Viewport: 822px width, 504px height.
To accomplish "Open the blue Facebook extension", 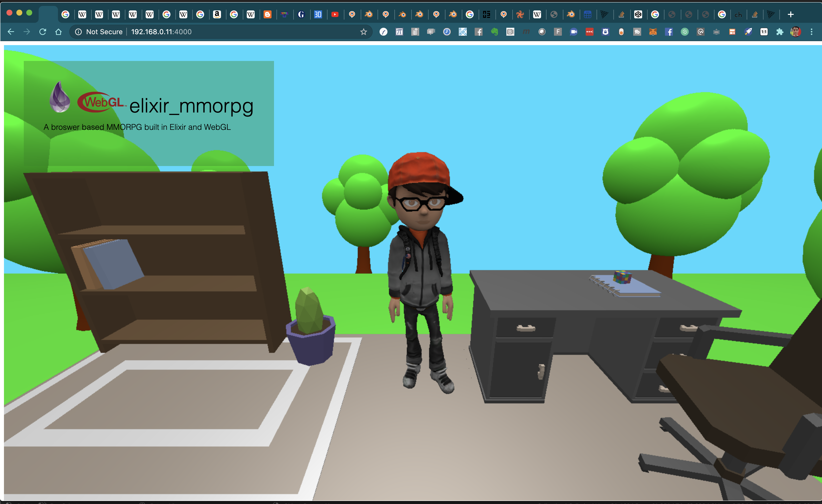I will tap(669, 32).
